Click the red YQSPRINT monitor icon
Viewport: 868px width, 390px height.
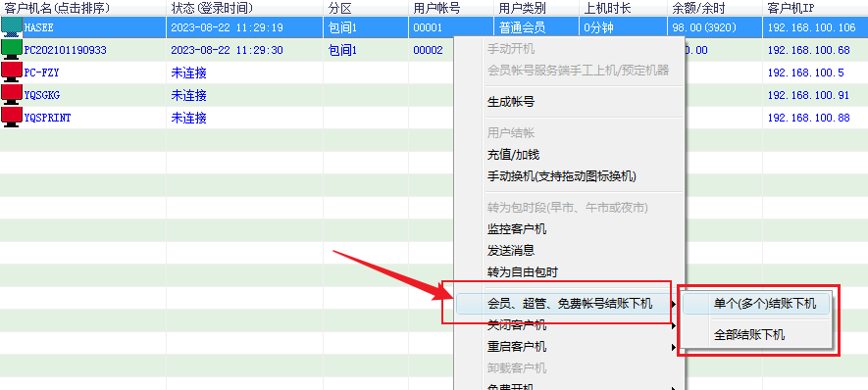point(11,118)
